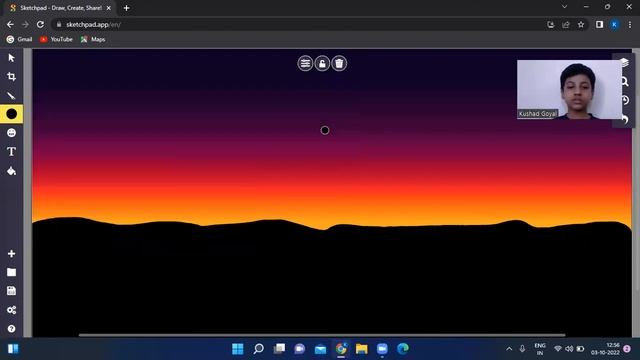640x360 pixels.
Task: Open Microsoft Edge from the taskbar
Action: [403, 349]
